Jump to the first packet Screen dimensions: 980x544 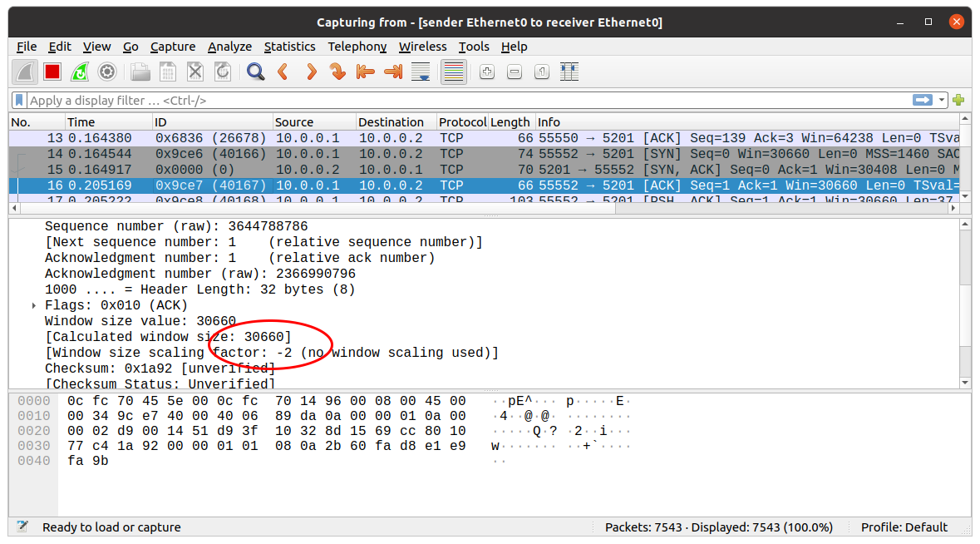(x=365, y=72)
